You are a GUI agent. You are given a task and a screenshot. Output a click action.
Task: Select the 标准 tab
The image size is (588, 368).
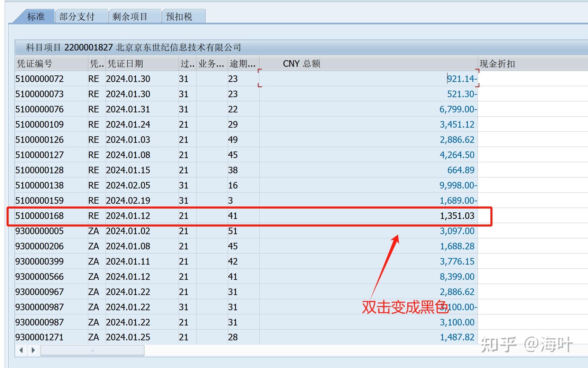point(36,16)
